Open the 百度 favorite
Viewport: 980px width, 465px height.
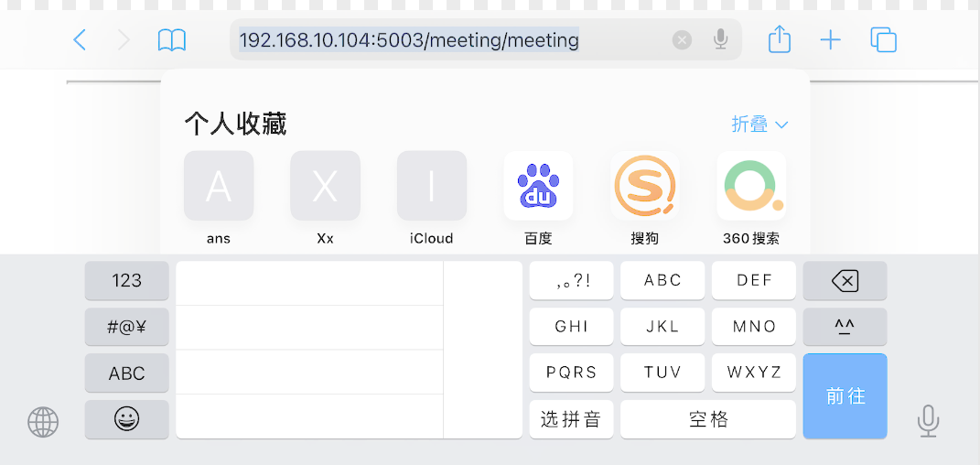pos(538,186)
